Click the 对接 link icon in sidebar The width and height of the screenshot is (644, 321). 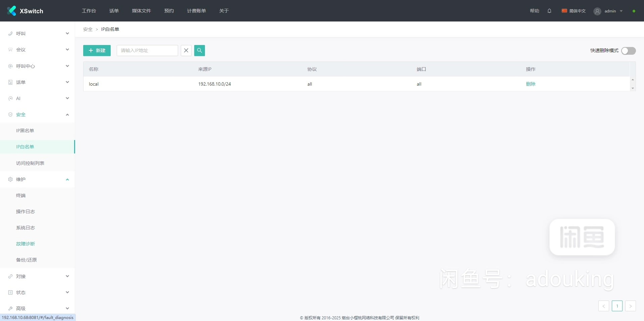tap(10, 276)
